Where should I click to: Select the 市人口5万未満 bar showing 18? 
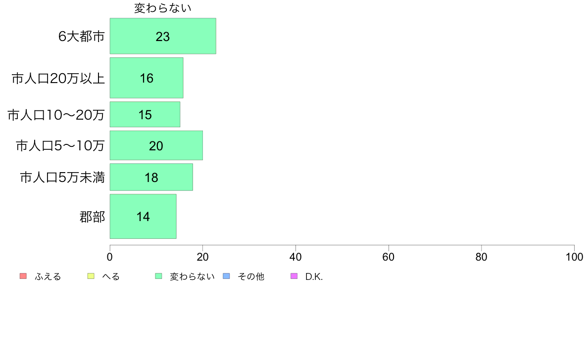(151, 177)
